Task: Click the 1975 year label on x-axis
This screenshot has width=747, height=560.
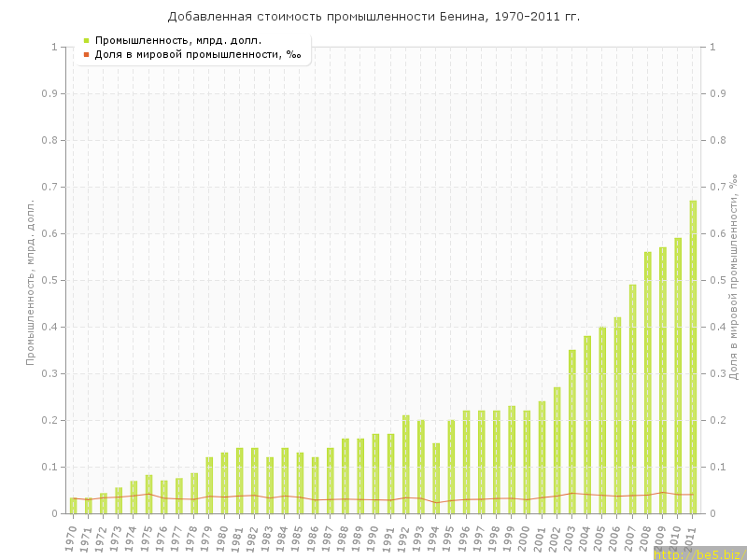Action: 147,539
